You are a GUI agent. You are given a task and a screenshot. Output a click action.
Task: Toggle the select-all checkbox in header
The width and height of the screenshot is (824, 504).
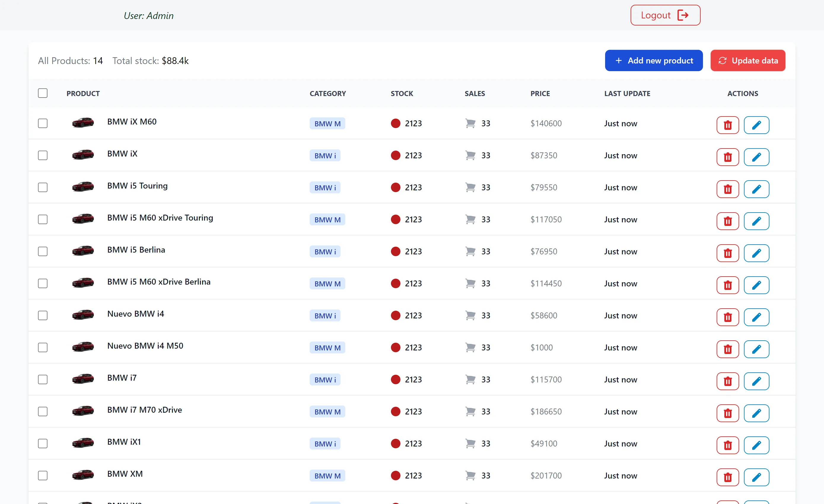pos(43,94)
